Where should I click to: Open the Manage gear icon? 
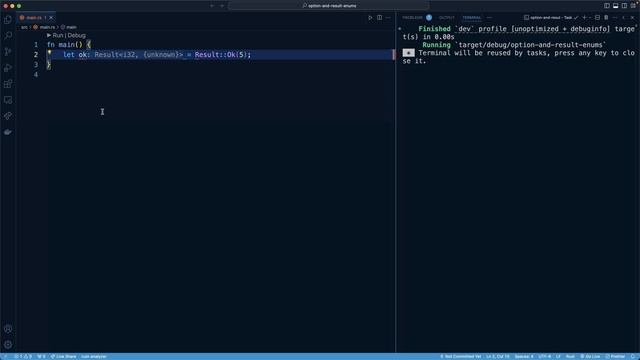click(8, 345)
